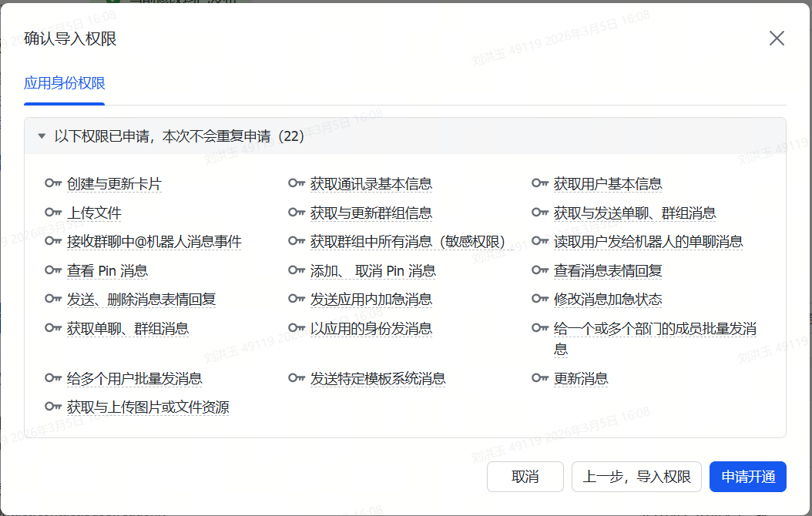812x516 pixels.
Task: Click key icon next to 发送应用内加急消息
Action: pos(297,299)
